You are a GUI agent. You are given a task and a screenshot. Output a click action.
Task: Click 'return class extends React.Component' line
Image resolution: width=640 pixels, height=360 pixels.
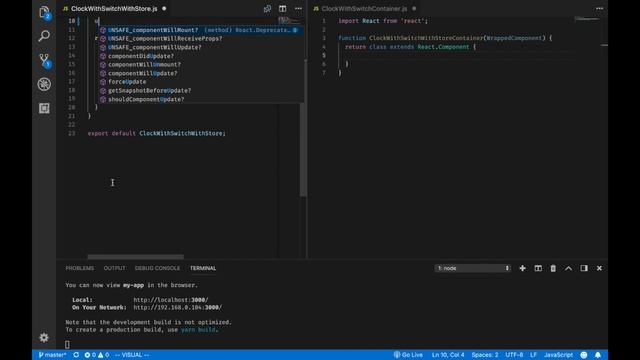coord(410,47)
